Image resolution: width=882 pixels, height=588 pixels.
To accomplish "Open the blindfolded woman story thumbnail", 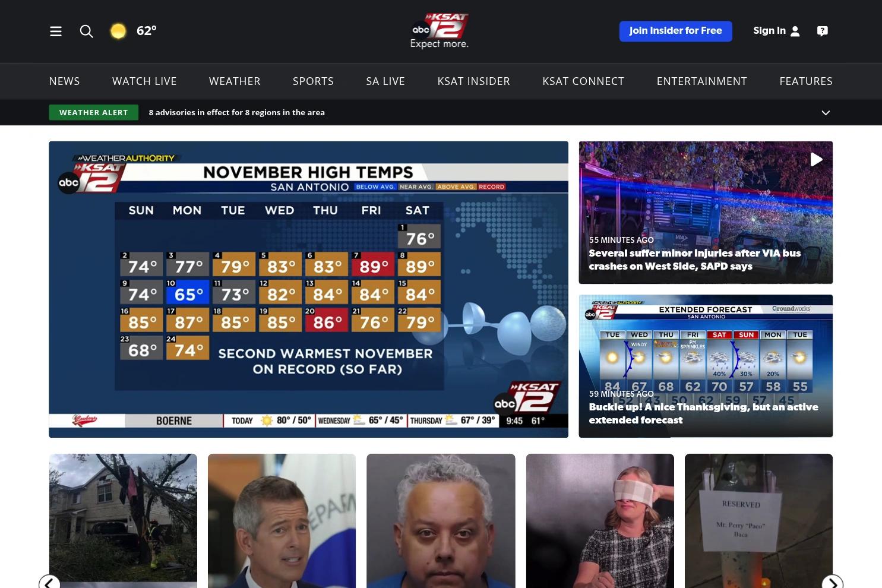I will [600, 521].
